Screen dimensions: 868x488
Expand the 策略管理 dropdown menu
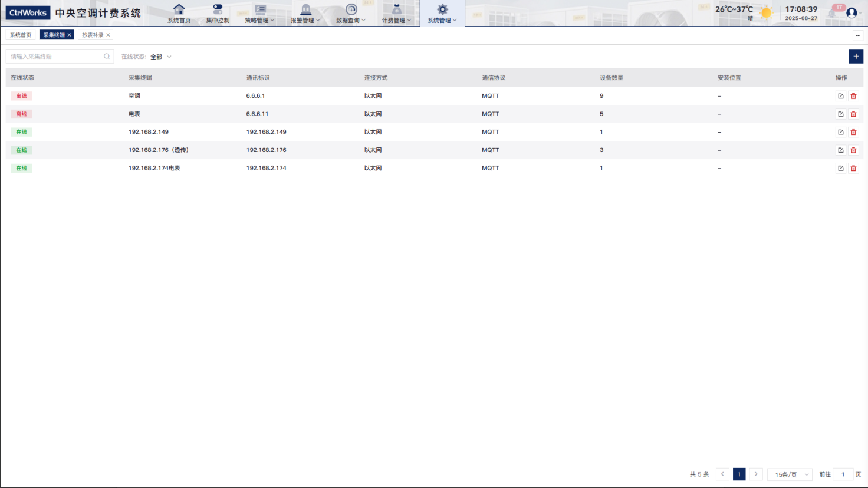click(x=259, y=13)
